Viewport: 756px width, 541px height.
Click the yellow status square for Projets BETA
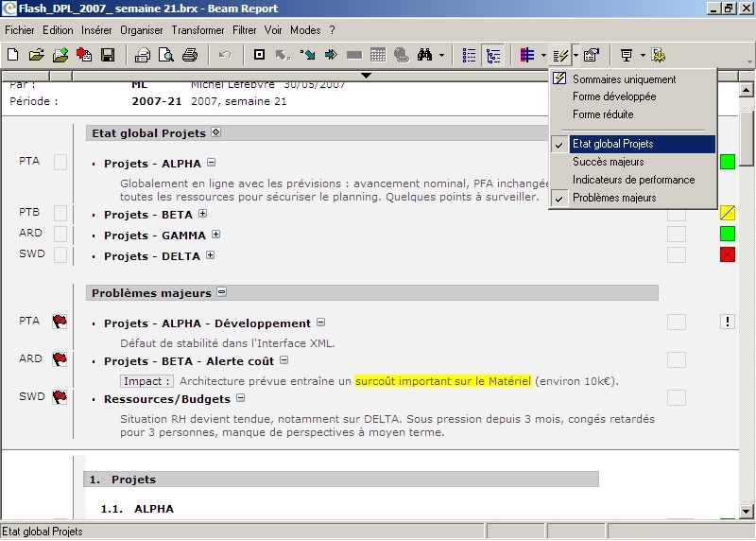[x=727, y=213]
